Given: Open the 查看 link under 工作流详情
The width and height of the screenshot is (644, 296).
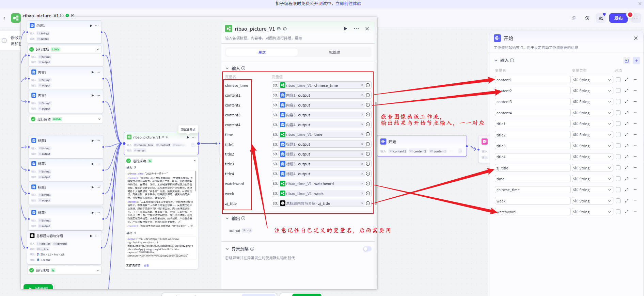Looking at the screenshot, I should tap(146, 265).
